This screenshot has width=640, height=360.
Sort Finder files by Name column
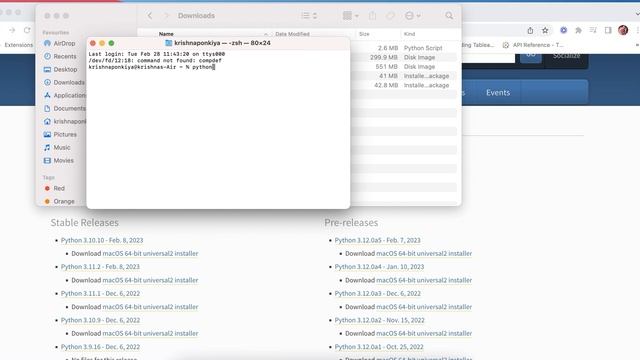coord(166,34)
